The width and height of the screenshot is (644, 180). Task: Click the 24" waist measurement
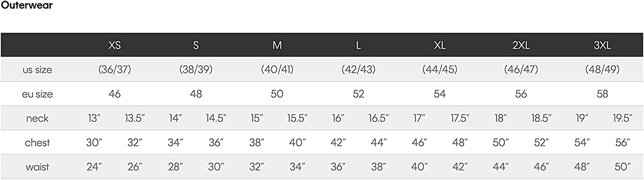pyautogui.click(x=94, y=167)
